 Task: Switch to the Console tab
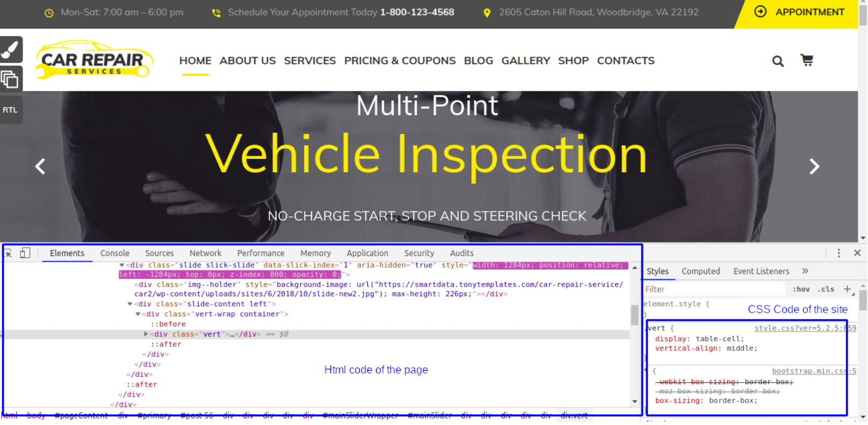[115, 253]
